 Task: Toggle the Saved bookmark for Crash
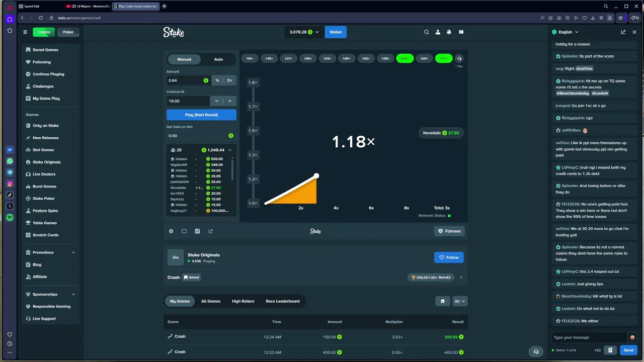pyautogui.click(x=191, y=278)
